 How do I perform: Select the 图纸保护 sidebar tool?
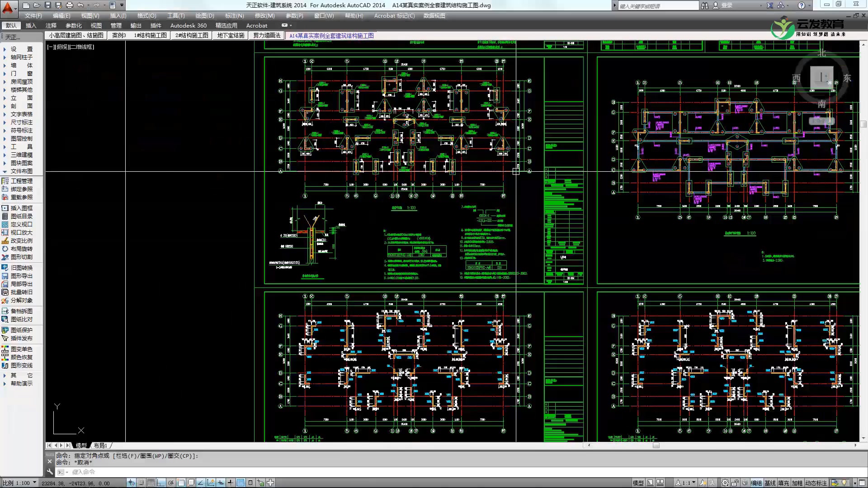(21, 330)
